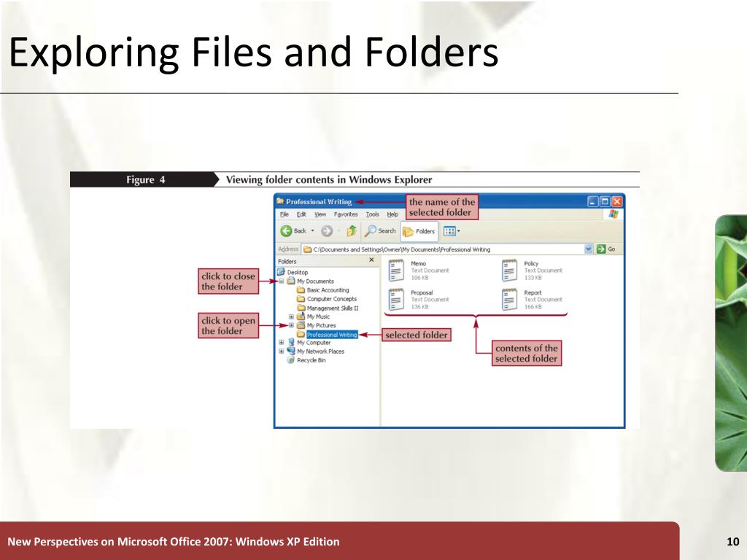This screenshot has width=747, height=560.
Task: Select Desktop in the folder tree
Action: [x=298, y=273]
